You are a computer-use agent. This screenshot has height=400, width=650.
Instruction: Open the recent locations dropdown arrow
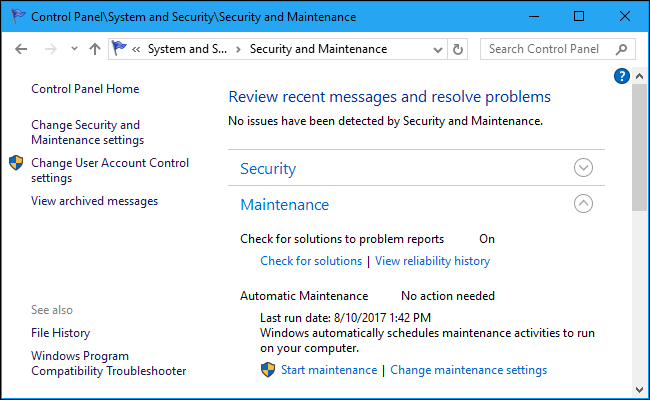73,49
